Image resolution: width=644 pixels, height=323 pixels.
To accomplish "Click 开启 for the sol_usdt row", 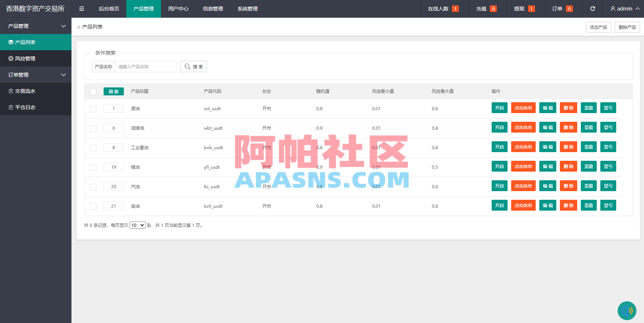I will tap(500, 108).
